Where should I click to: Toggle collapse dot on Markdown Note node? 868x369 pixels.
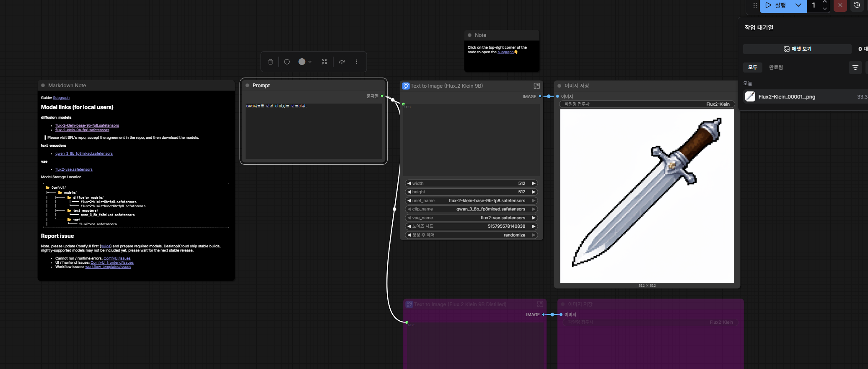tap(43, 86)
